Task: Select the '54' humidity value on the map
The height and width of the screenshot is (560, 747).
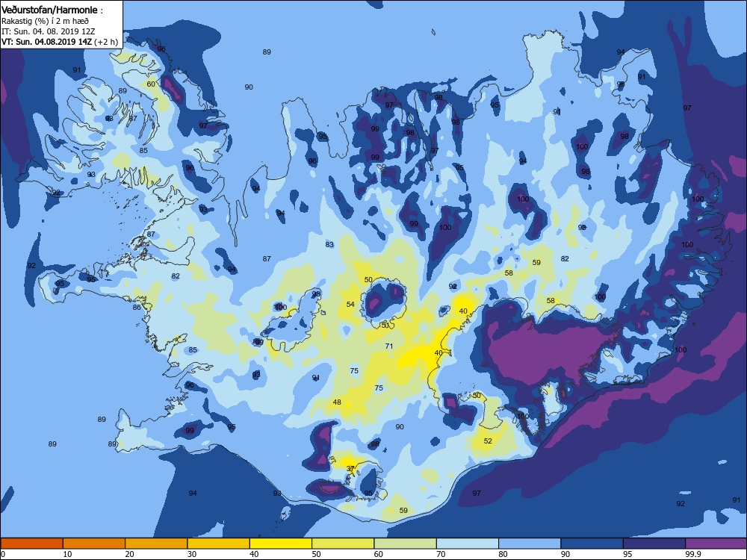Action: click(x=350, y=304)
